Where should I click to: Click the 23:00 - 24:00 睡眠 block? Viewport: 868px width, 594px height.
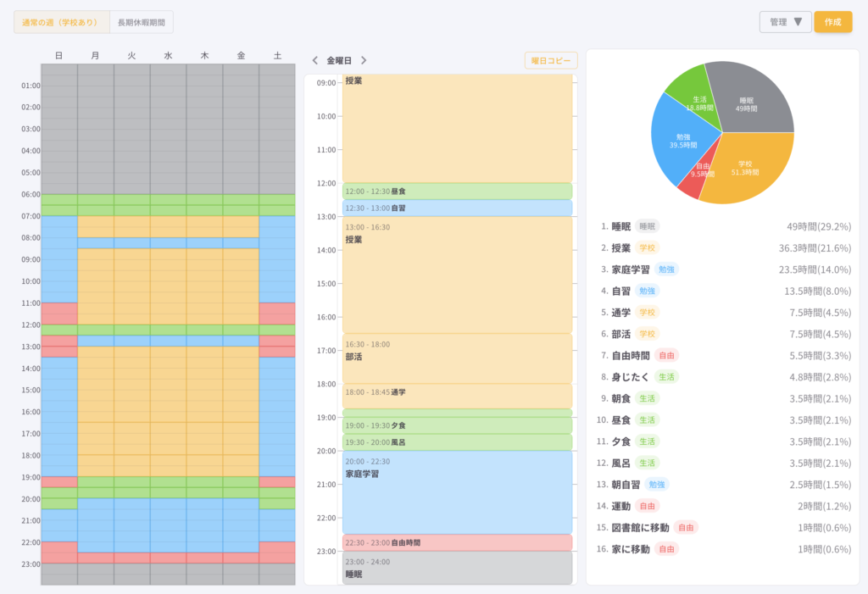(x=457, y=568)
